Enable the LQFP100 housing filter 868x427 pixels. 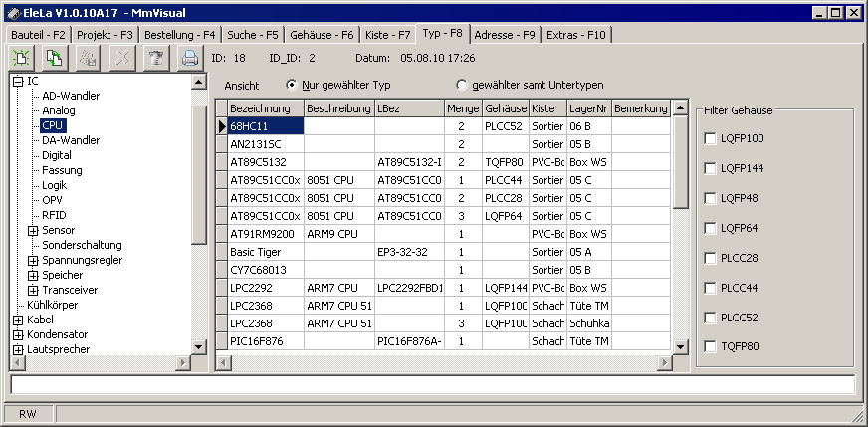click(710, 138)
